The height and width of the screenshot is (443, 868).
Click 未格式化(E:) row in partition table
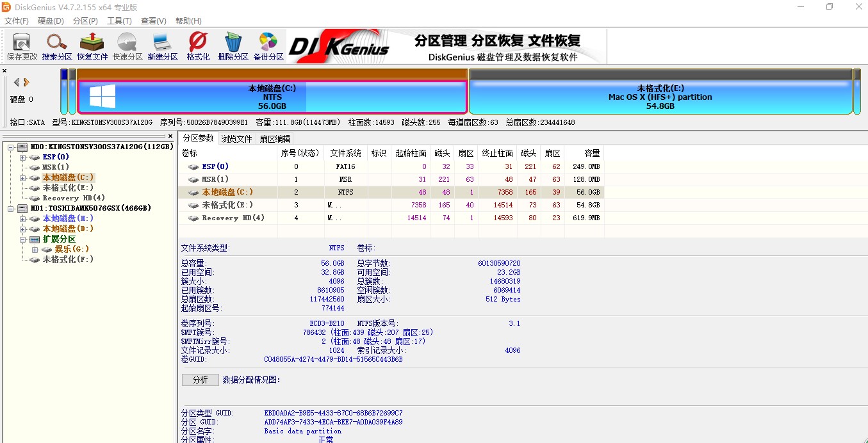[x=391, y=205]
